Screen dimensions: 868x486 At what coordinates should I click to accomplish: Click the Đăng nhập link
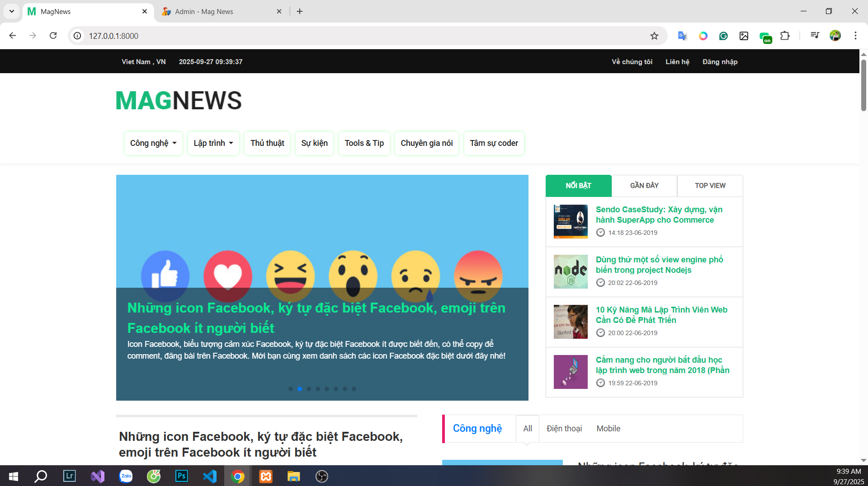720,62
